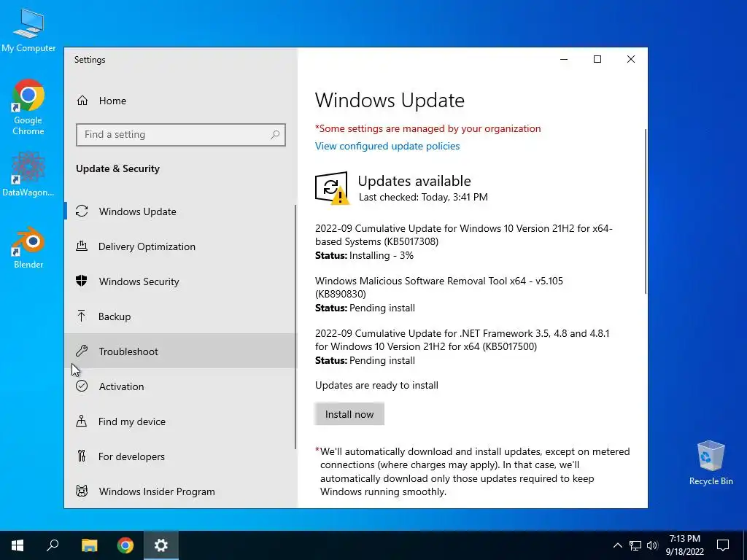This screenshot has width=747, height=560.
Task: Minimize the Settings window
Action: (564, 59)
